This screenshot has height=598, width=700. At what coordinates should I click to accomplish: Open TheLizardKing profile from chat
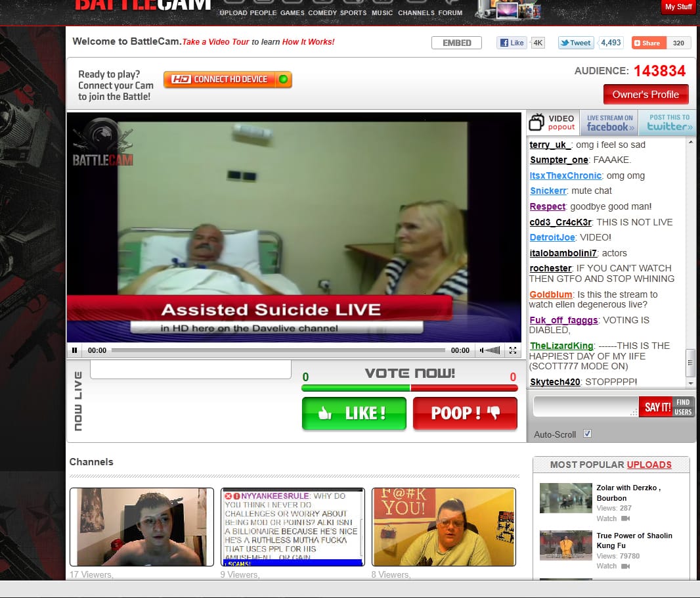tap(561, 346)
